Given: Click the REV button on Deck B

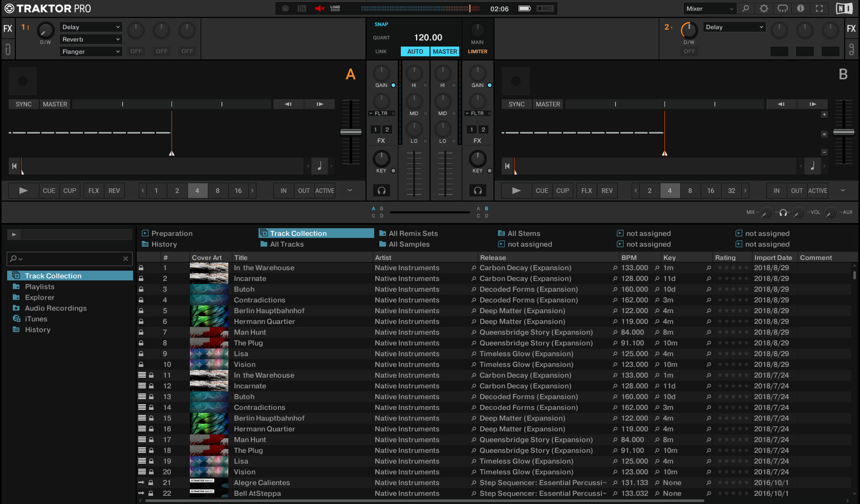Looking at the screenshot, I should tap(607, 190).
